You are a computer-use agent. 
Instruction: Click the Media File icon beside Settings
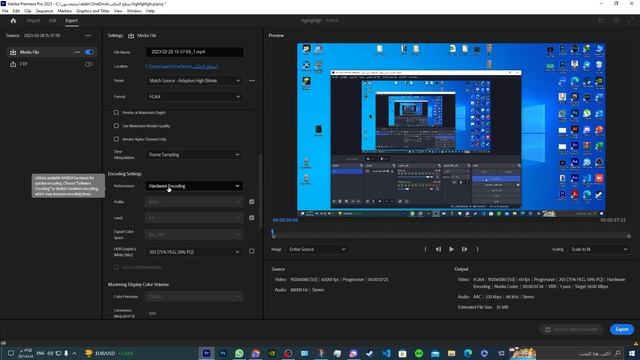tap(131, 36)
